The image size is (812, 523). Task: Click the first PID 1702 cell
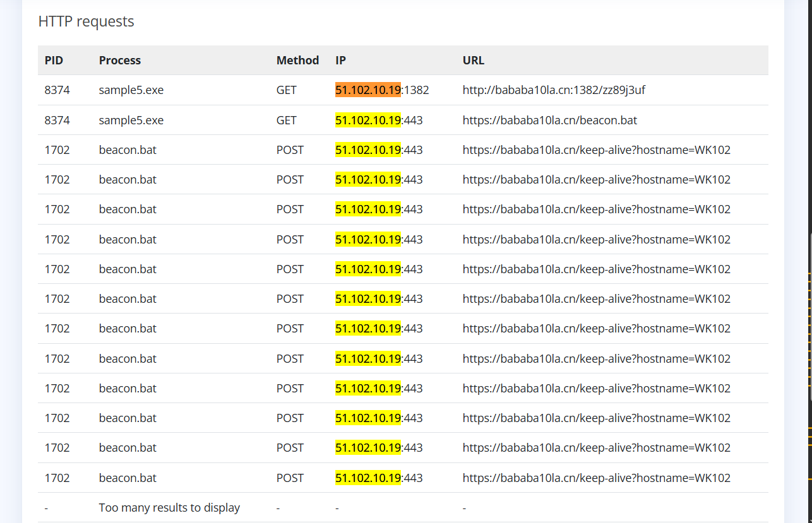coord(57,150)
